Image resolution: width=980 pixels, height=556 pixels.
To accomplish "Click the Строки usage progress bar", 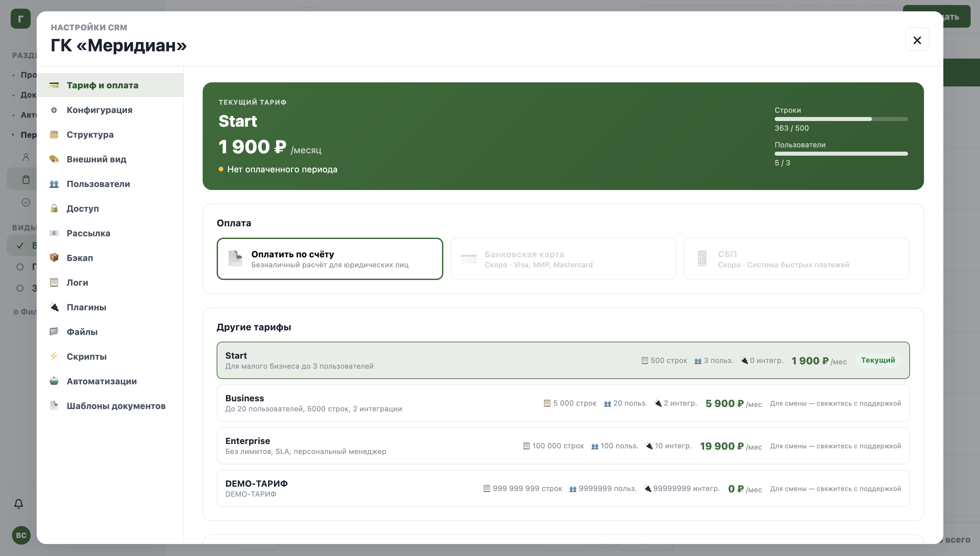I will click(841, 119).
